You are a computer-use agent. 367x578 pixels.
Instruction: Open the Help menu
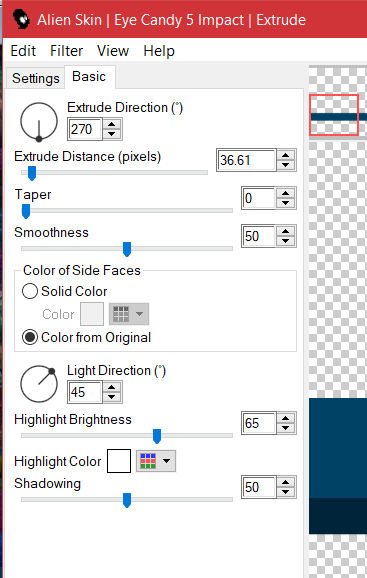pyautogui.click(x=159, y=51)
